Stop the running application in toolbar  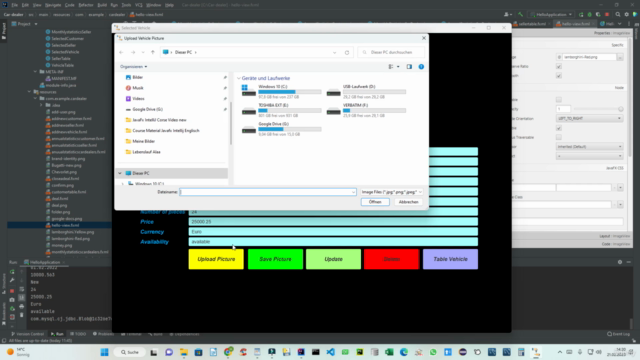(607, 14)
